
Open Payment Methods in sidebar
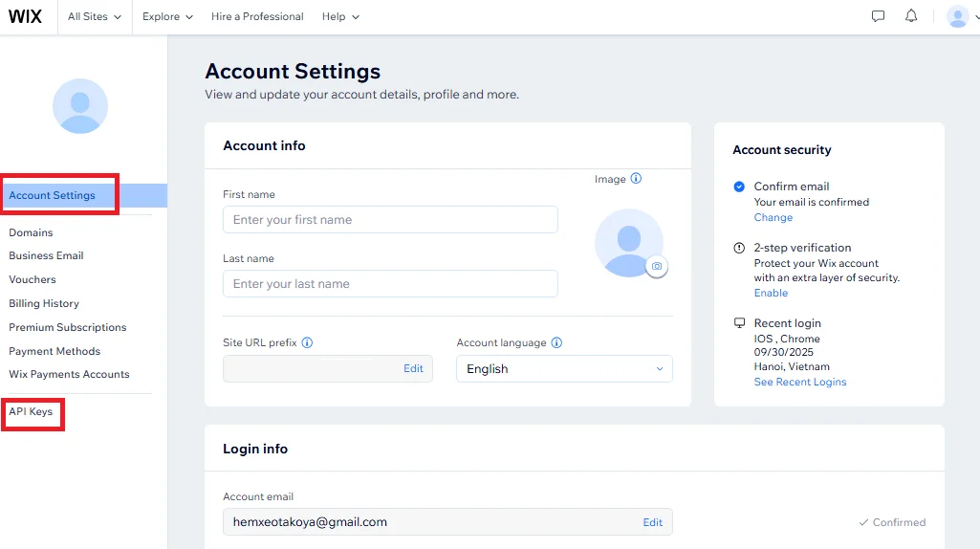pos(54,351)
